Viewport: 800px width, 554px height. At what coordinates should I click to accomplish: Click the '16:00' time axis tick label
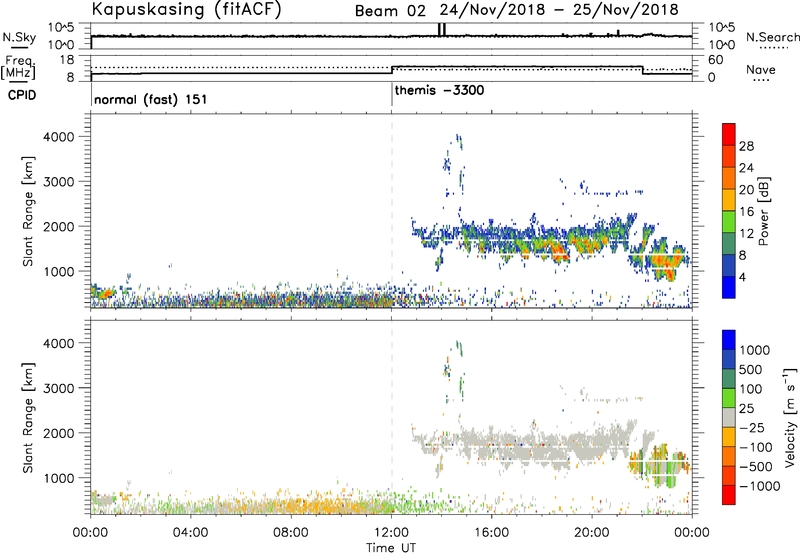click(491, 533)
